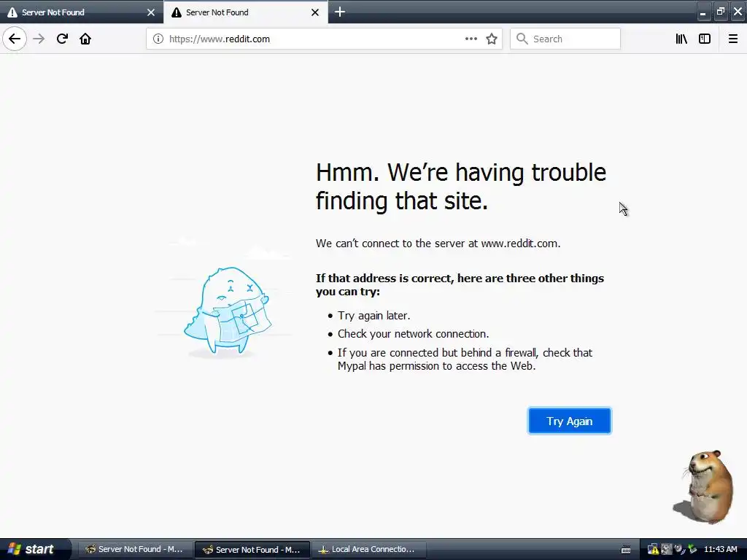Show site information icon in address bar
This screenshot has width=747, height=560.
point(158,39)
